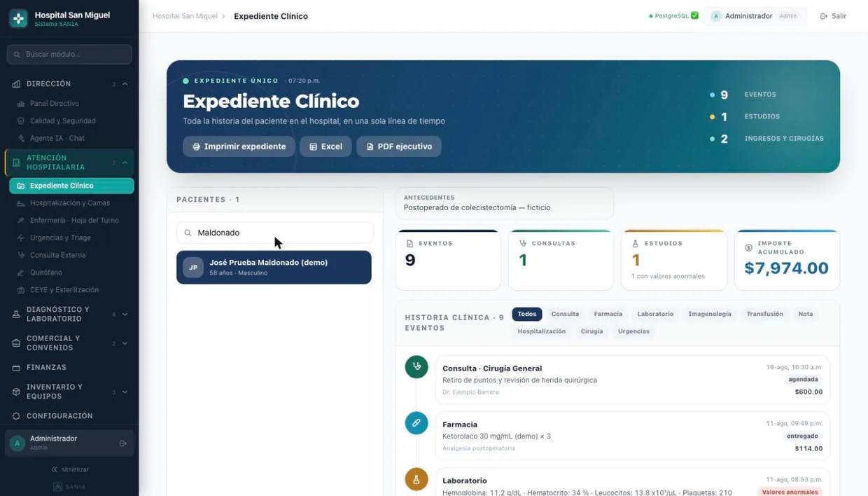
Task: Open the Expediente Clínico sidebar item
Action: click(71, 186)
